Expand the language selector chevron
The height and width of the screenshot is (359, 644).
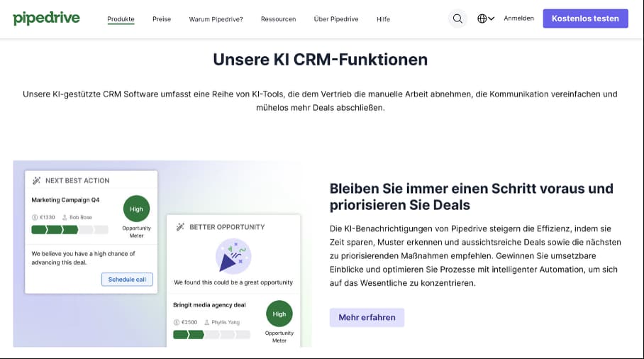point(492,18)
